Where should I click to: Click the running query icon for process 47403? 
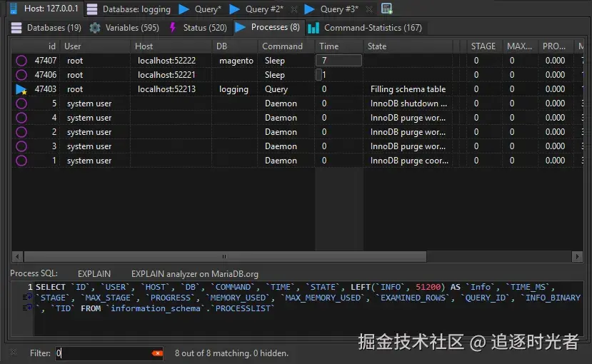pyautogui.click(x=21, y=89)
